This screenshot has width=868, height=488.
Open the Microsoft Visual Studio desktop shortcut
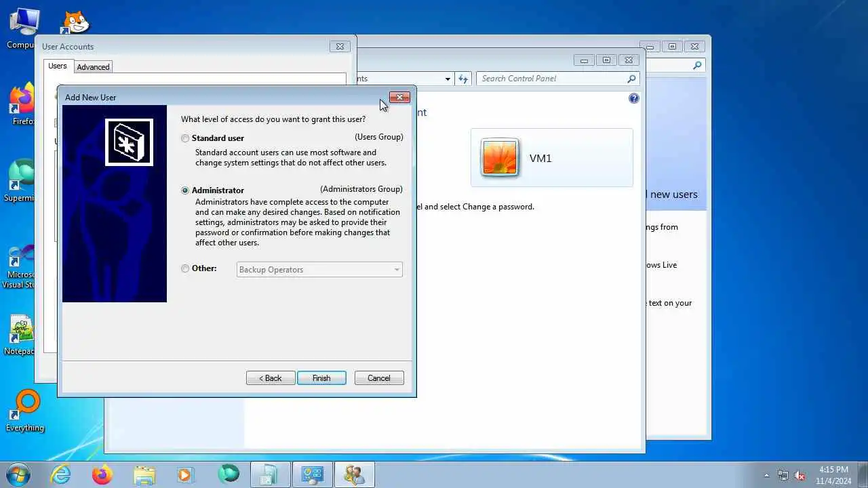tap(20, 267)
